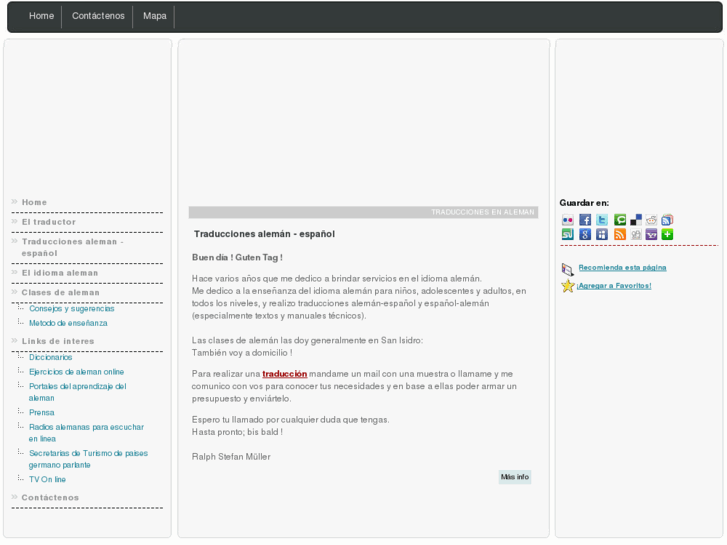Open Portales del aprendizaje del aleman link
Screen dimensions: 727x545
pyautogui.click(x=77, y=392)
